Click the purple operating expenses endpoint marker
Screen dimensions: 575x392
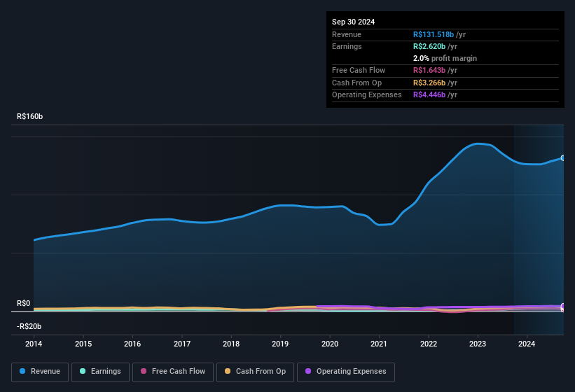pos(563,307)
